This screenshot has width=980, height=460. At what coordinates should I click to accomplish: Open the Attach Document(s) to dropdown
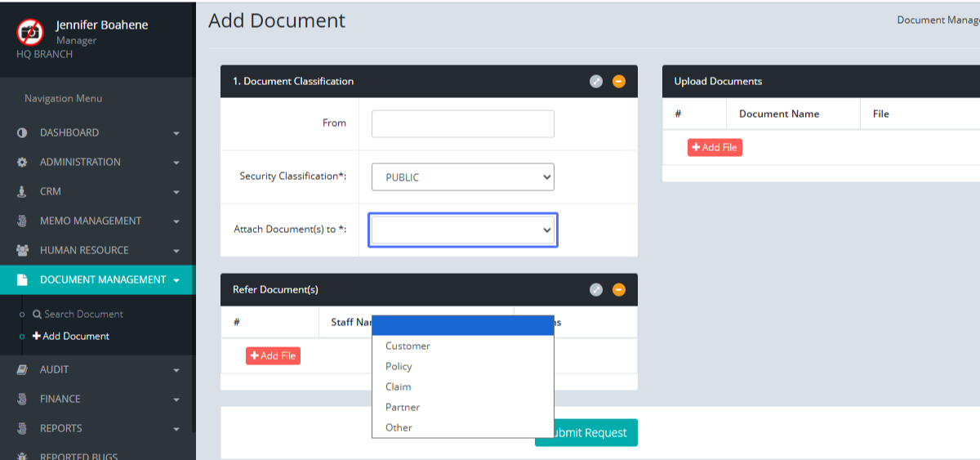(462, 230)
